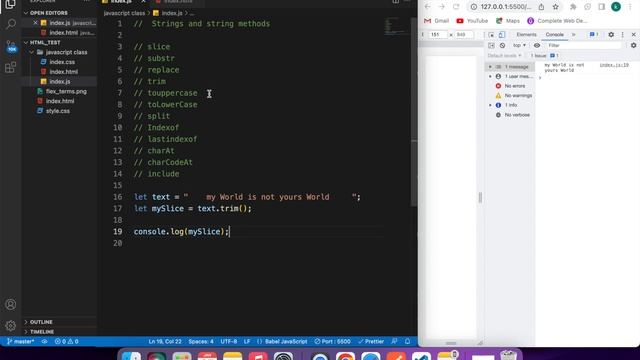Viewport: 640px width, 360px height.
Task: Open the Default levels dropdown
Action: coord(504,56)
